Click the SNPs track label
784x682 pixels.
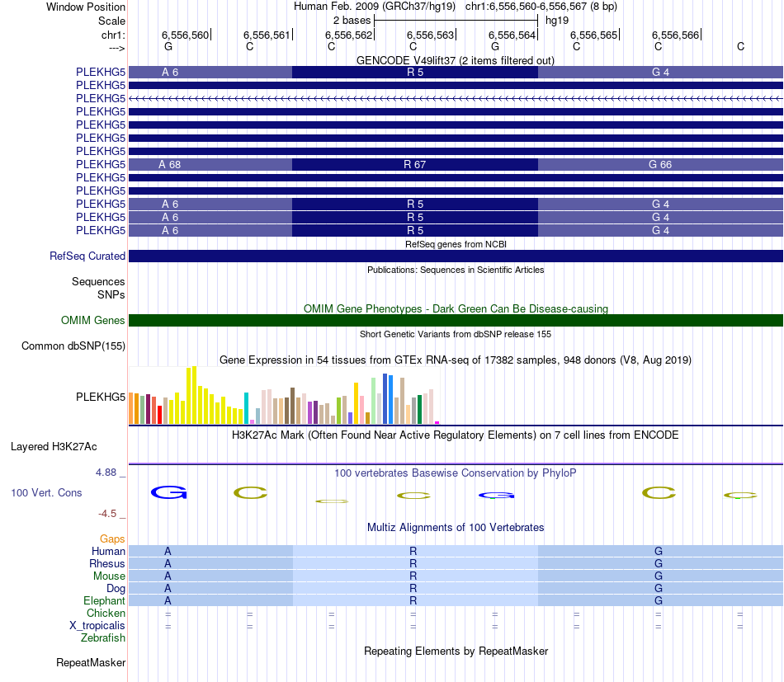tap(111, 294)
